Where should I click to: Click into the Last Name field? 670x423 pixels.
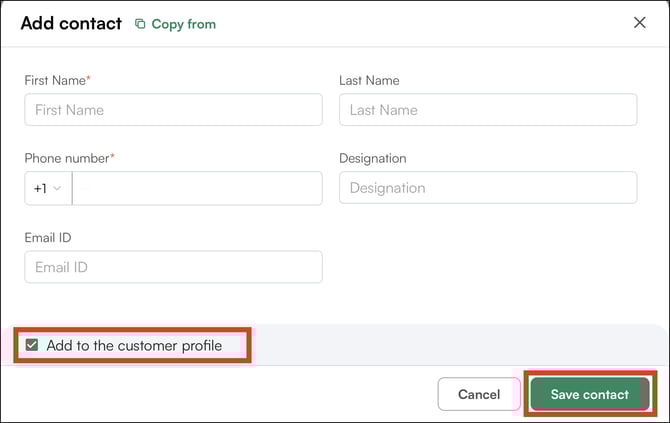tap(488, 110)
